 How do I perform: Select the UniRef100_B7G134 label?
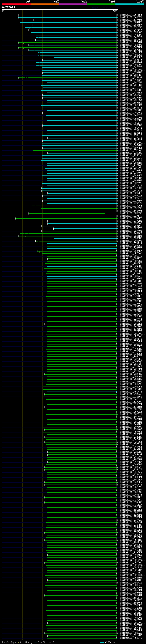131,78
